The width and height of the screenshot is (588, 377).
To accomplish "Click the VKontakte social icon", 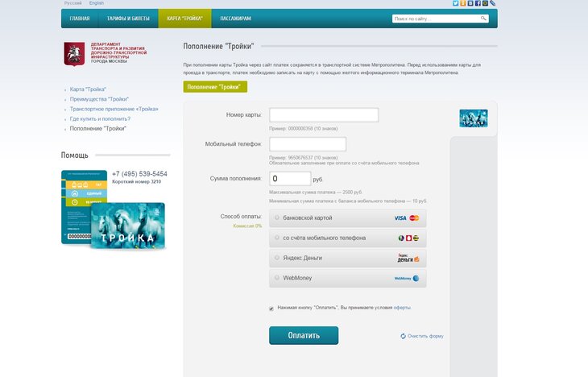I will pyautogui.click(x=470, y=3).
